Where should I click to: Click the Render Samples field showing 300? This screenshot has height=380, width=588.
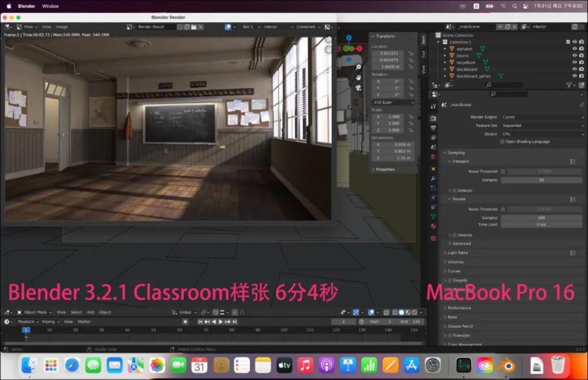542,218
